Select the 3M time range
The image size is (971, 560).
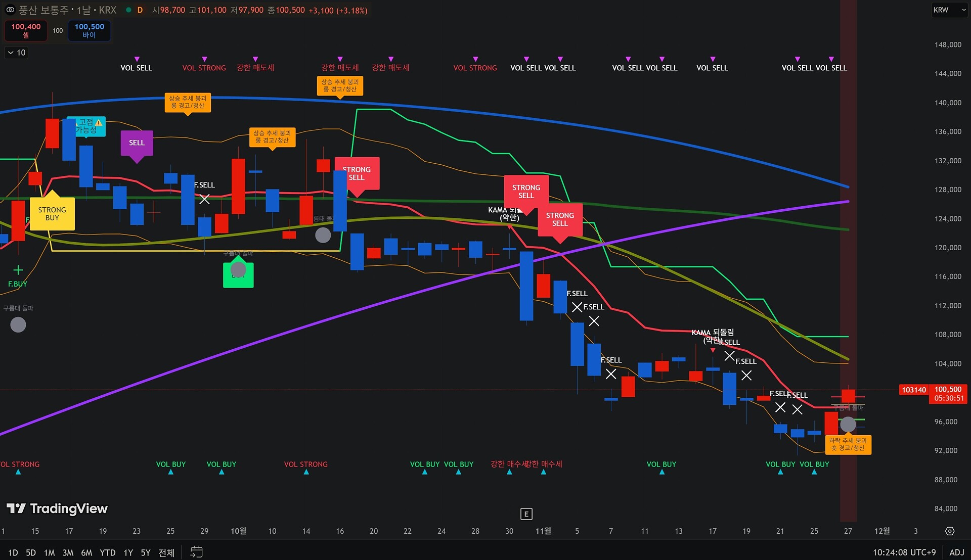click(x=68, y=552)
